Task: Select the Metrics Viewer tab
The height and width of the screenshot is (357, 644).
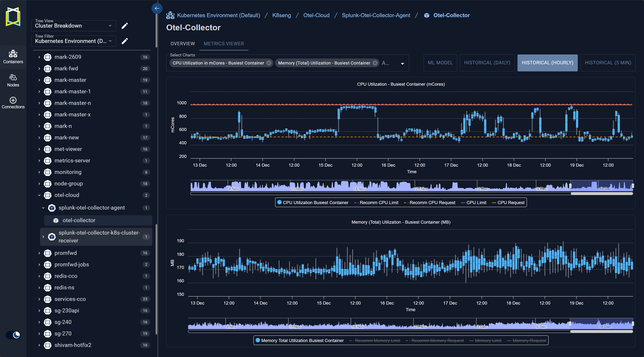Action: point(224,44)
